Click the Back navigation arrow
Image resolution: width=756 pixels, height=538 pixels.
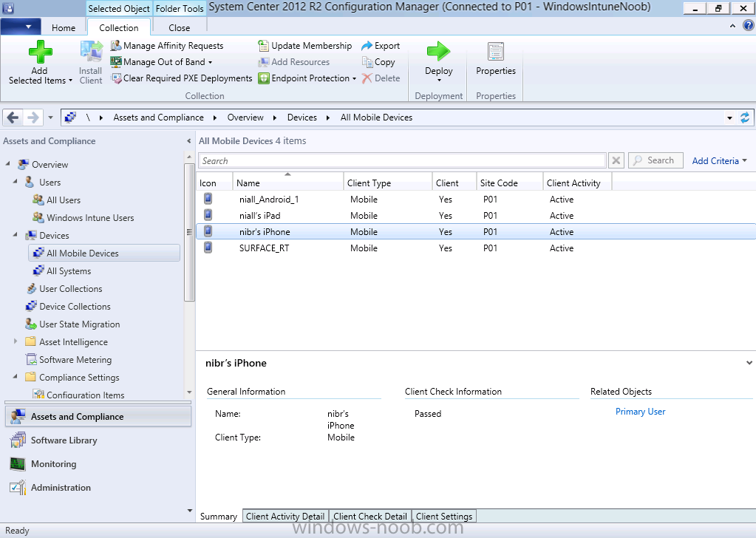click(x=13, y=118)
